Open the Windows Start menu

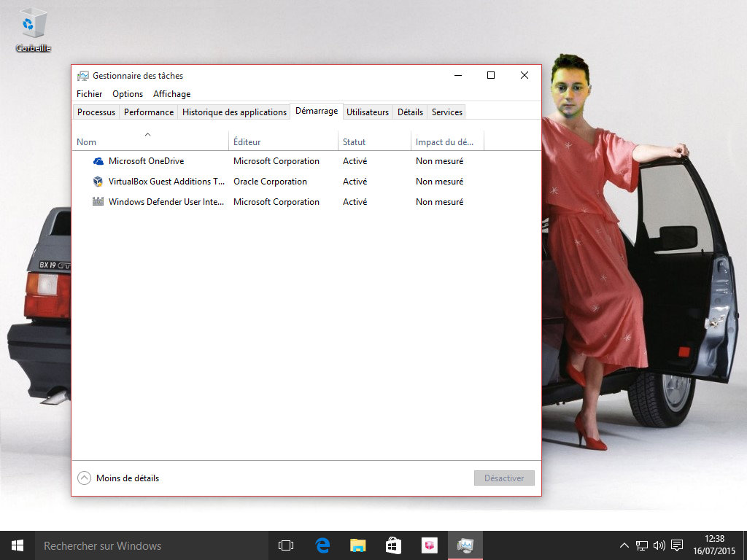click(18, 545)
